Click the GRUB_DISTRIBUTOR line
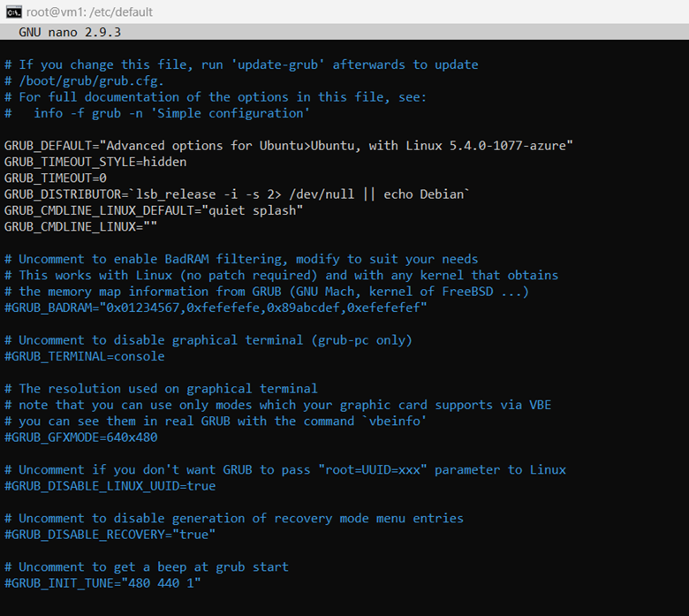 pyautogui.click(x=237, y=194)
